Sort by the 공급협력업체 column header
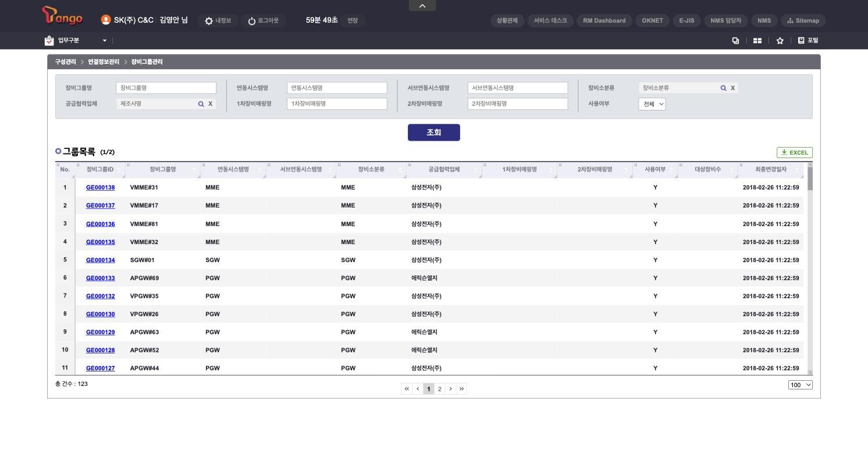The width and height of the screenshot is (868, 472). click(444, 170)
